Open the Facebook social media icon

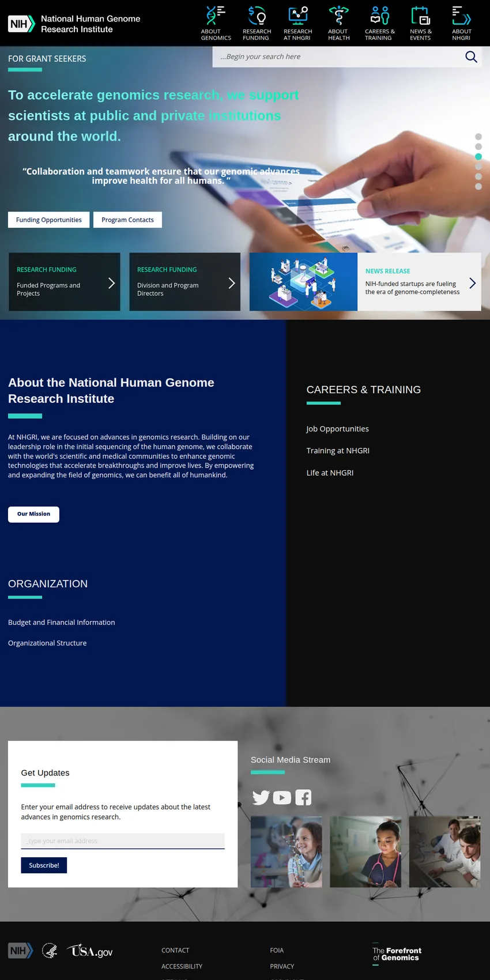click(x=303, y=797)
